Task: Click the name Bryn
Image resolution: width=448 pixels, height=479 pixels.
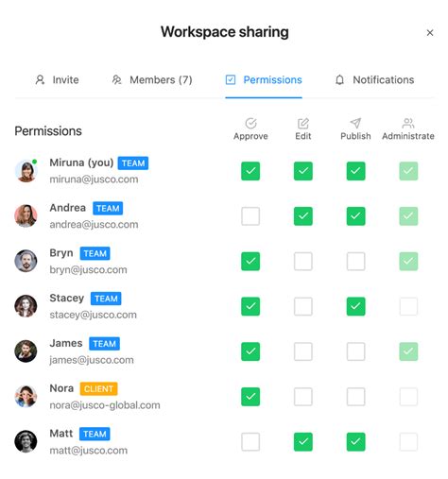Action: [61, 253]
